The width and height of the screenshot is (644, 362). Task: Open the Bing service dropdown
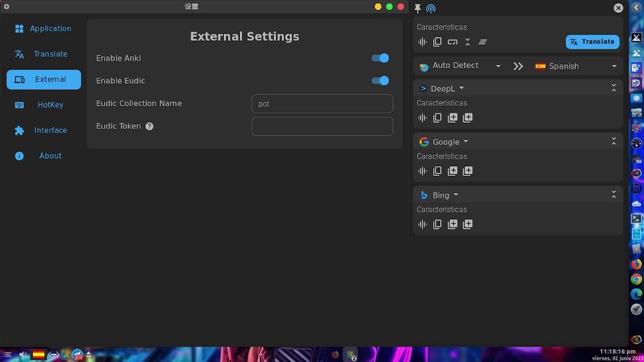[439, 195]
